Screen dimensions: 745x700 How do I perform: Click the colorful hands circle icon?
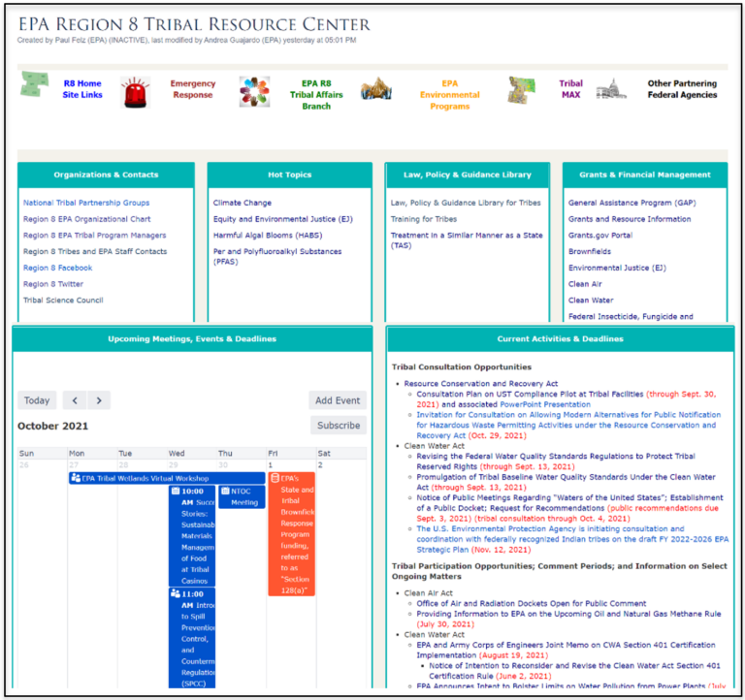pos(254,92)
